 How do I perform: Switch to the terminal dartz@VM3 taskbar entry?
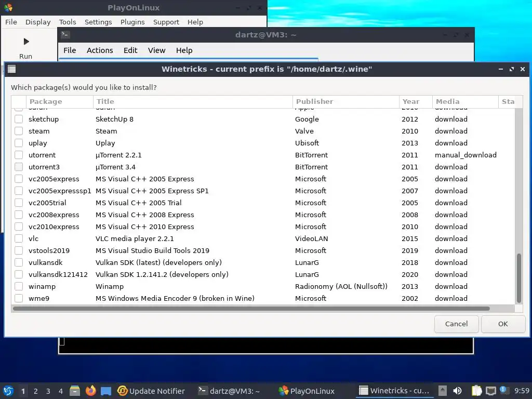[x=229, y=391]
